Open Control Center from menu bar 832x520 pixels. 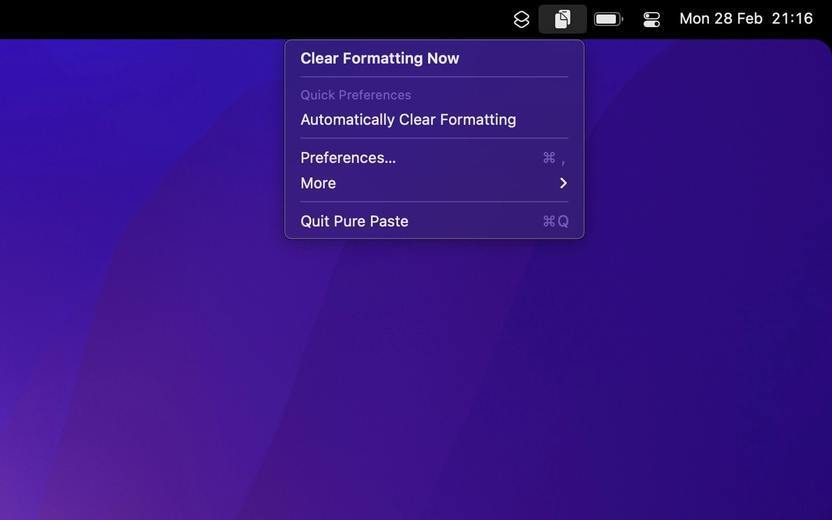(651, 20)
